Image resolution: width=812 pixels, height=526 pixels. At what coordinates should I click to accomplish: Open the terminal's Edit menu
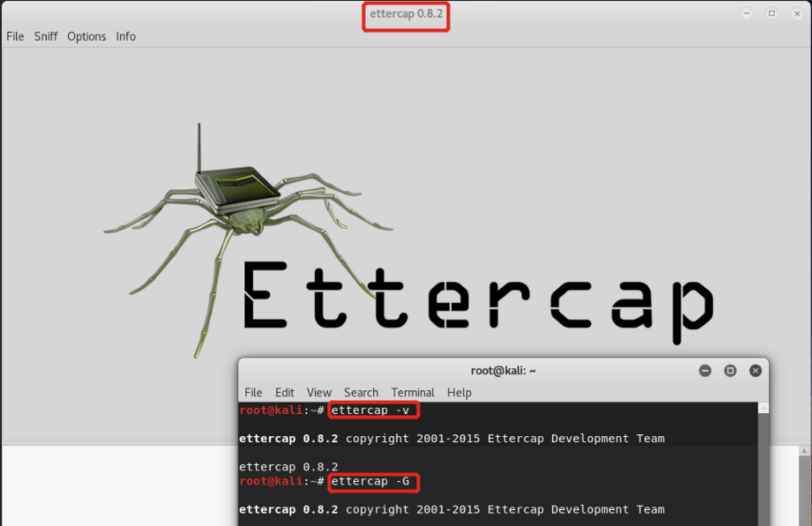284,392
